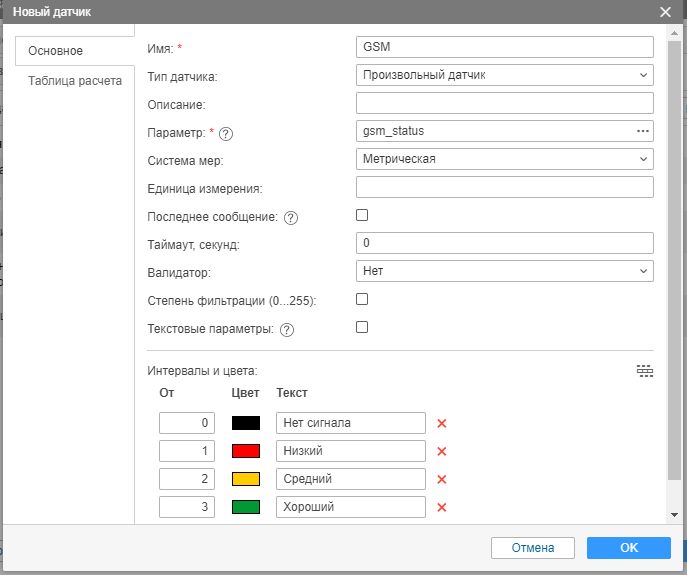Open the Тип датчика dropdown

[504, 75]
